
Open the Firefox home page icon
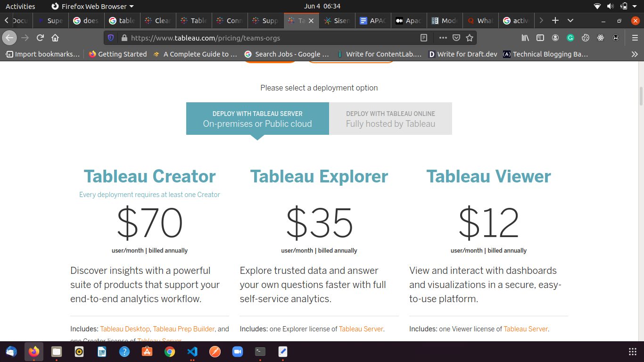tap(55, 38)
